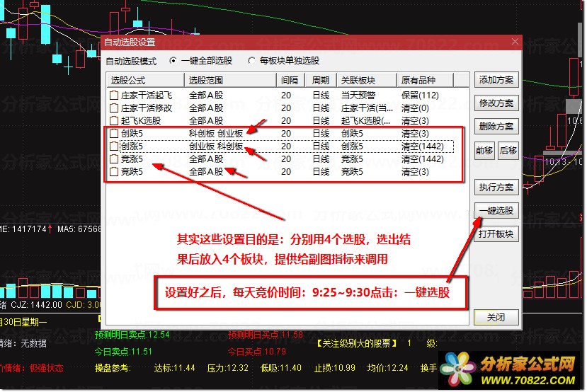Screen dimensions: 587x392
Task: Sort by 间隔 column header
Action: pyautogui.click(x=290, y=81)
